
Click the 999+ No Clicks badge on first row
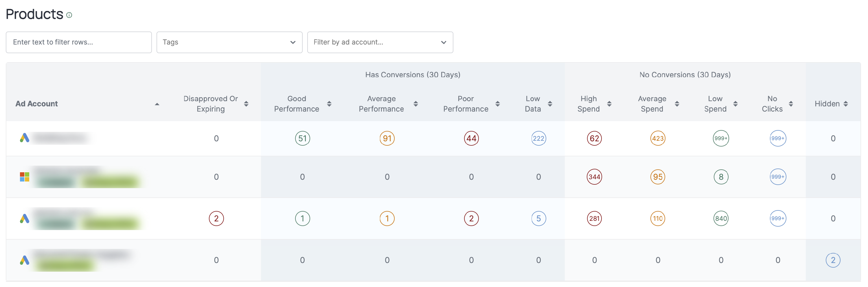coord(777,138)
